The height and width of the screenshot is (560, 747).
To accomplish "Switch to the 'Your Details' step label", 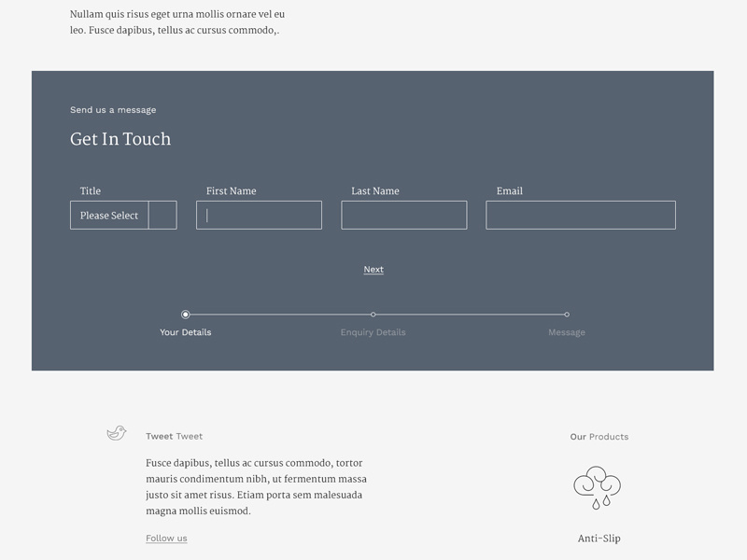I will tap(186, 332).
